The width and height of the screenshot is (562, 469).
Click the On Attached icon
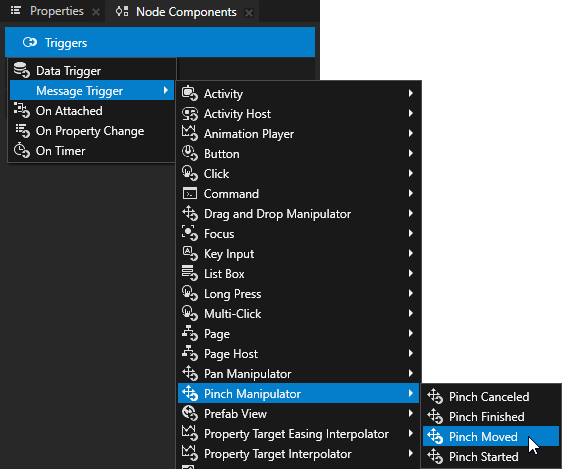point(22,110)
